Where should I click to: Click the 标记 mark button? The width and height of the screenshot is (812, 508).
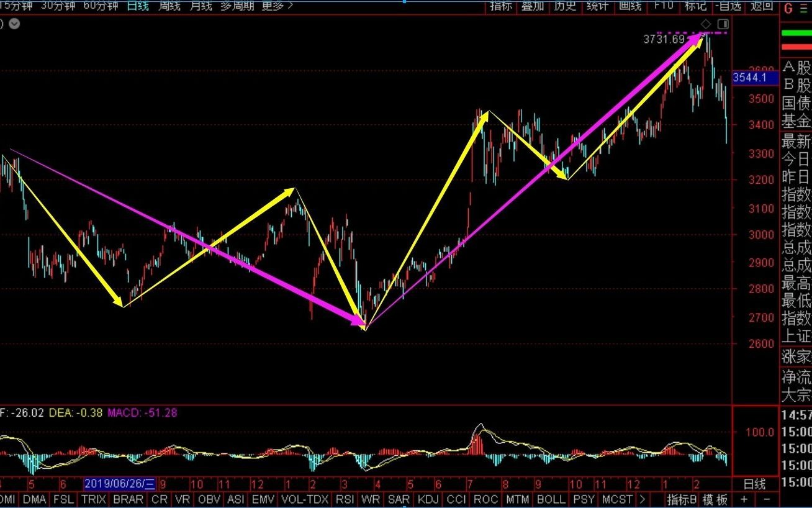(695, 6)
